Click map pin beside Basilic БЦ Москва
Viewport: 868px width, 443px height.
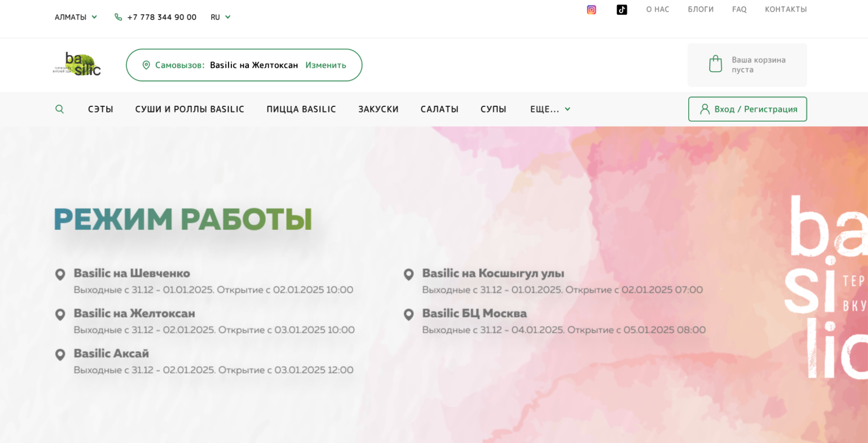(409, 315)
